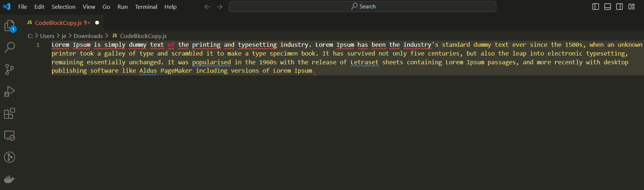This screenshot has height=190, width=644.
Task: Open the Extensions view
Action: 10,113
